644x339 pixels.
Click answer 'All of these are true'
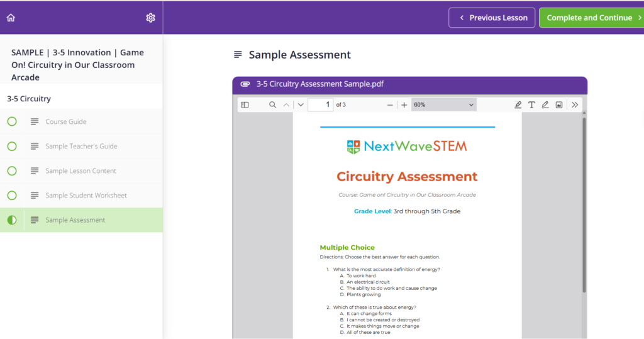click(368, 333)
